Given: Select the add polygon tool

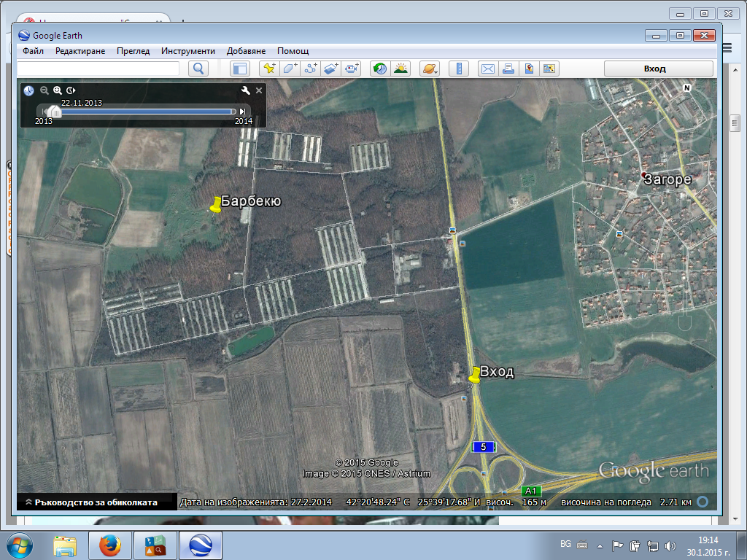Looking at the screenshot, I should pos(290,69).
